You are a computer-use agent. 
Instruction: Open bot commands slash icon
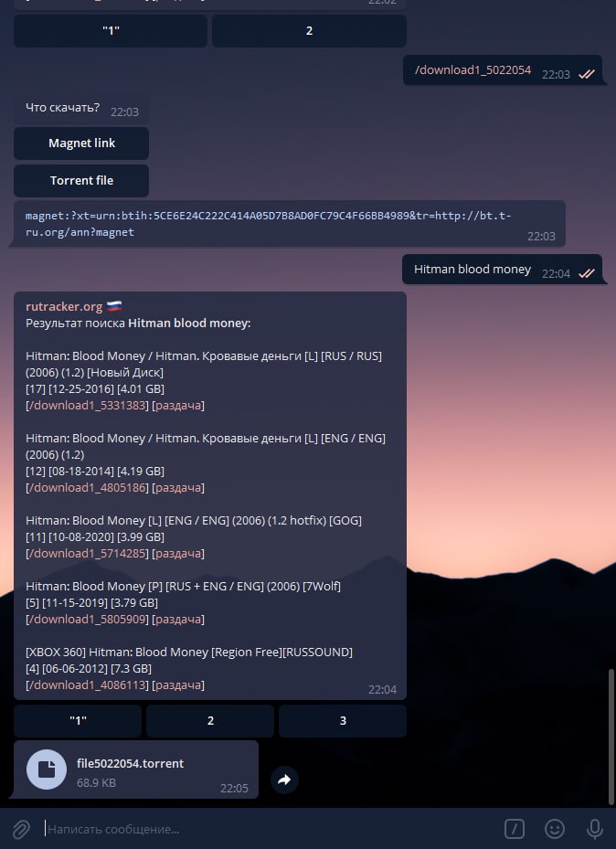515,828
